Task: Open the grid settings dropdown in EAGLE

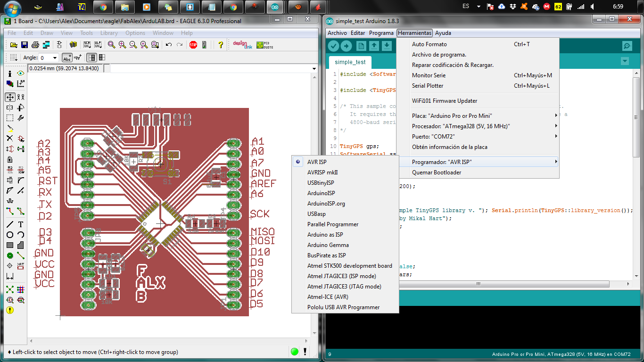Action: click(13, 58)
